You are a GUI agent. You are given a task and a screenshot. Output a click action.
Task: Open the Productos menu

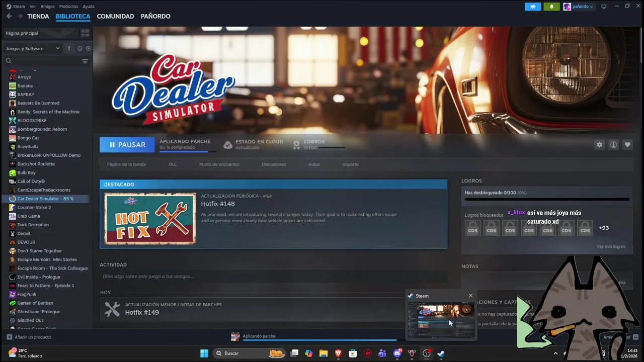[x=68, y=7]
